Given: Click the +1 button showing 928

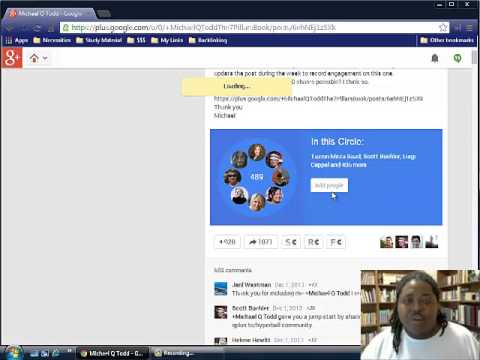Looking at the screenshot, I should 227,242.
